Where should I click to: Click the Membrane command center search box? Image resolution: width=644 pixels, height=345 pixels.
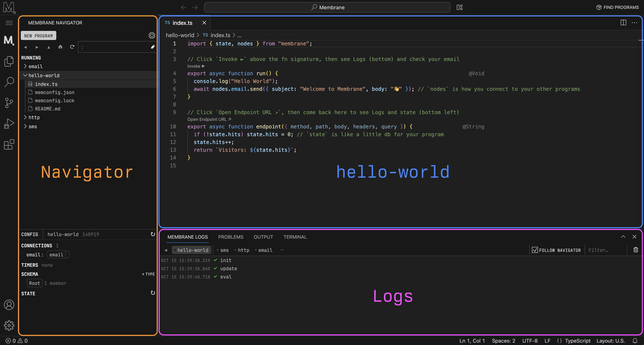327,8
